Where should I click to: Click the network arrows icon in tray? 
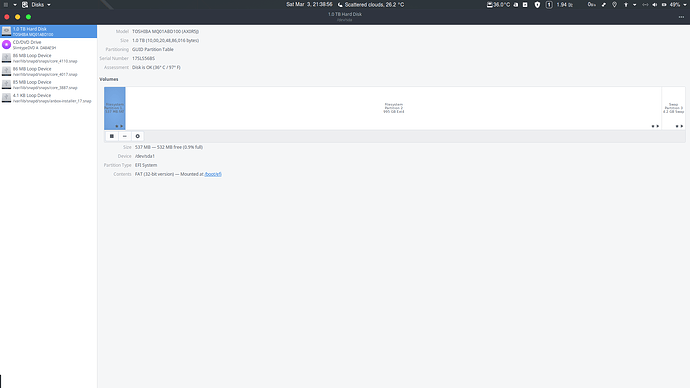click(x=645, y=5)
